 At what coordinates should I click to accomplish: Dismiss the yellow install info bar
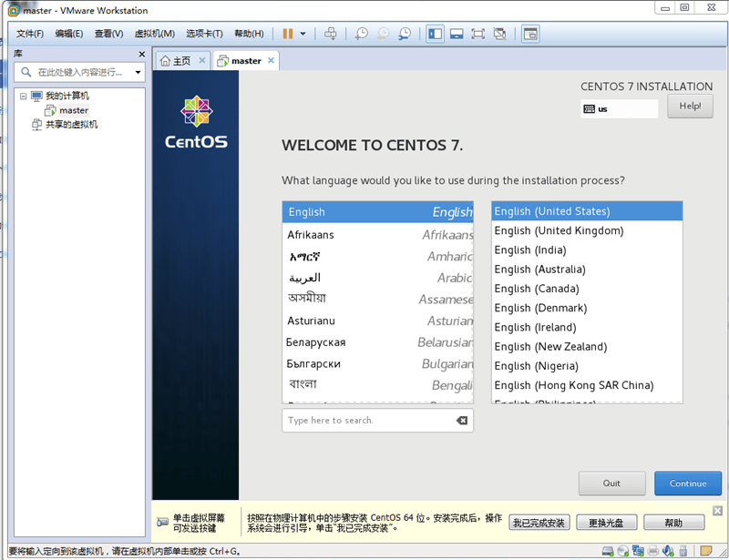(718, 511)
